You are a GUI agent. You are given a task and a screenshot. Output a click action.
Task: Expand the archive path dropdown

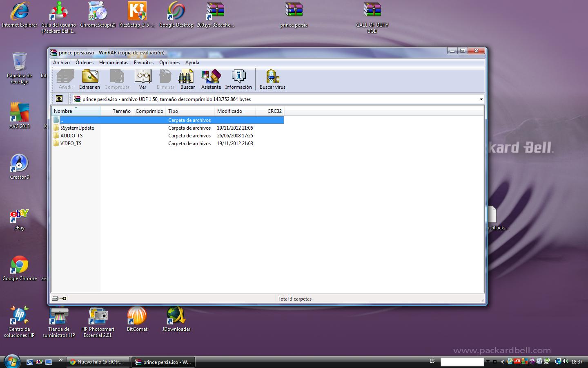(x=481, y=99)
